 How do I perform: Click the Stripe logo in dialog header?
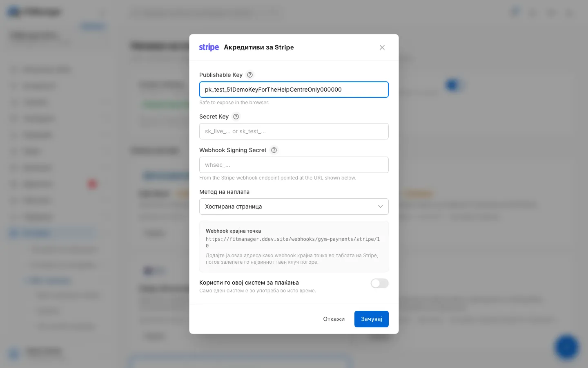[x=209, y=47]
